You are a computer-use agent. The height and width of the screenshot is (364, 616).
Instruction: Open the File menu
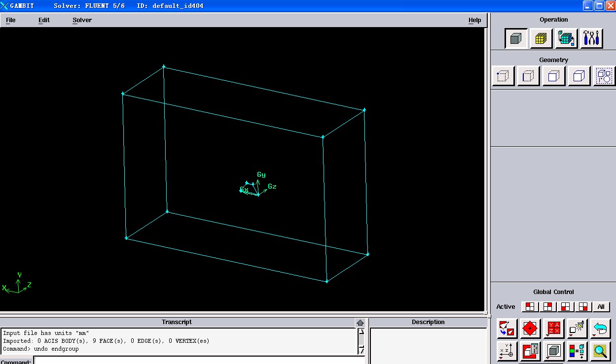click(x=10, y=20)
